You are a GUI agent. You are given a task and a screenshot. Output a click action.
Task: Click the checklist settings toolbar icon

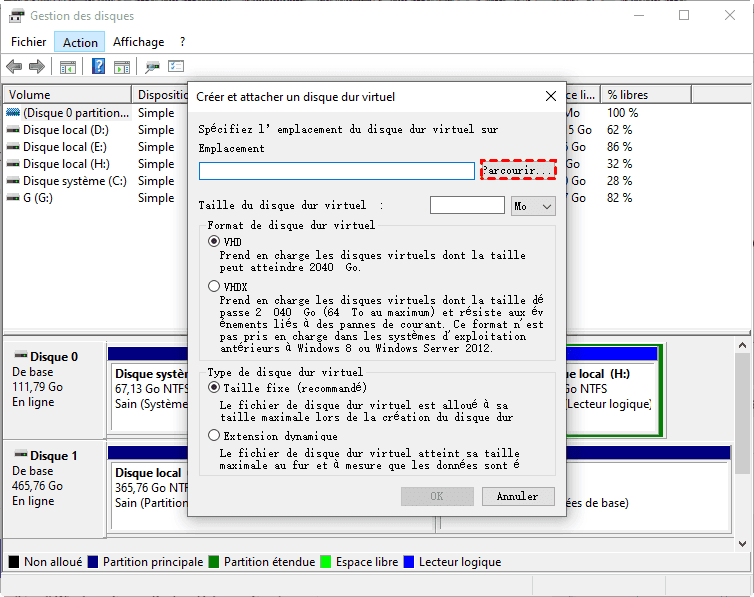tap(176, 67)
